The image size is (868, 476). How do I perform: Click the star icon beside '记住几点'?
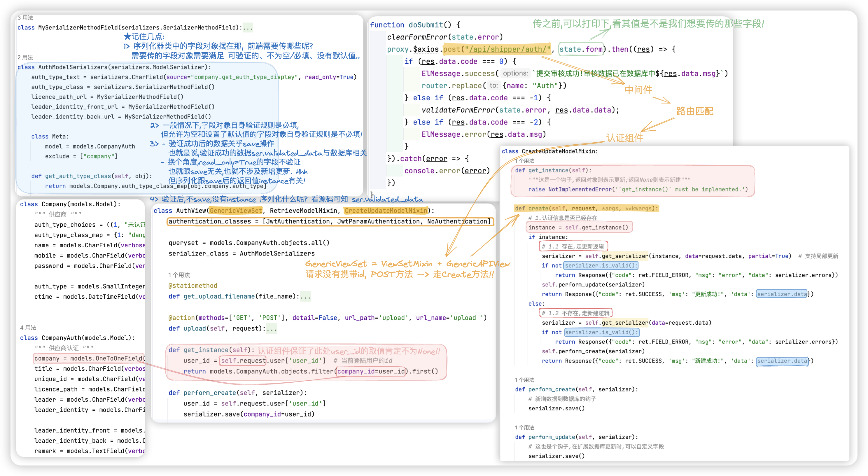click(127, 36)
